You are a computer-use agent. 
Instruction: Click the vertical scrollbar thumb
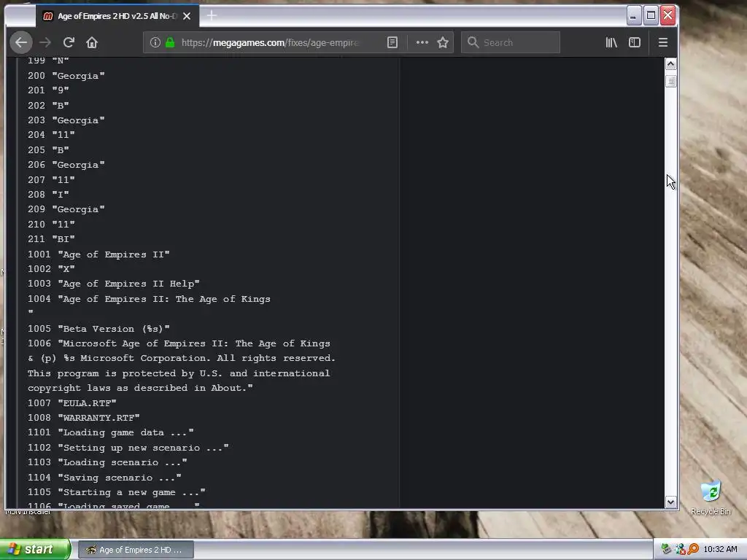tap(671, 82)
